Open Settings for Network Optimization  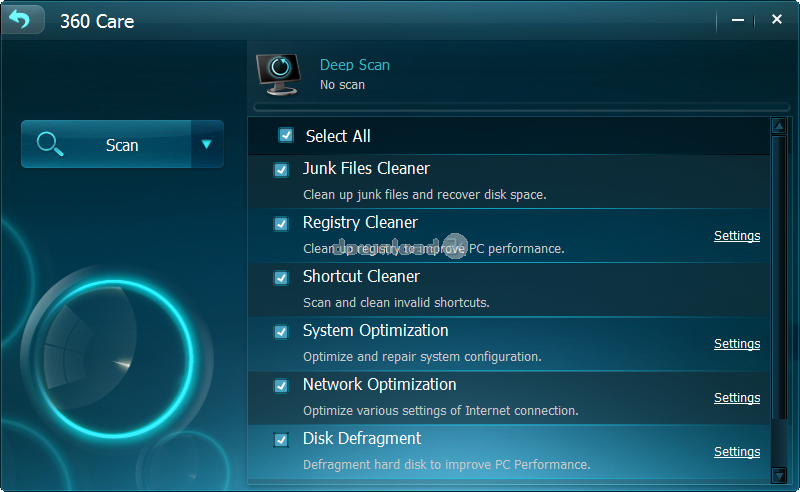[737, 398]
